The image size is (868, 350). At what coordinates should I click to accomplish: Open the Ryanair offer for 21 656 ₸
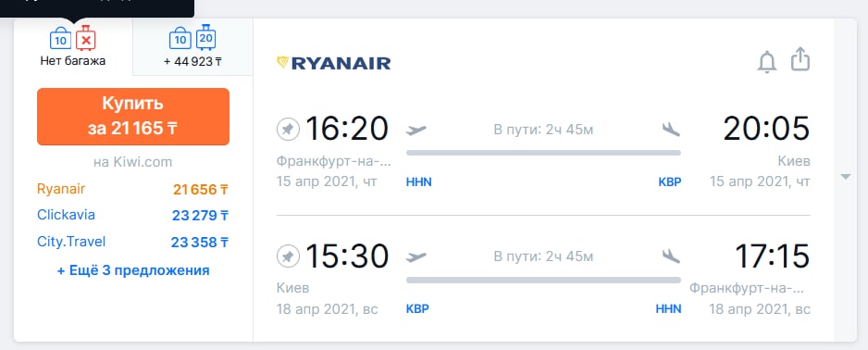(x=133, y=190)
